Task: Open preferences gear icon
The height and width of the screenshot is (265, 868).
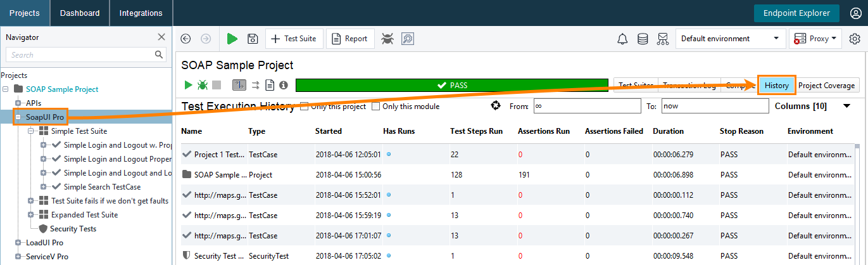Action: pyautogui.click(x=855, y=39)
